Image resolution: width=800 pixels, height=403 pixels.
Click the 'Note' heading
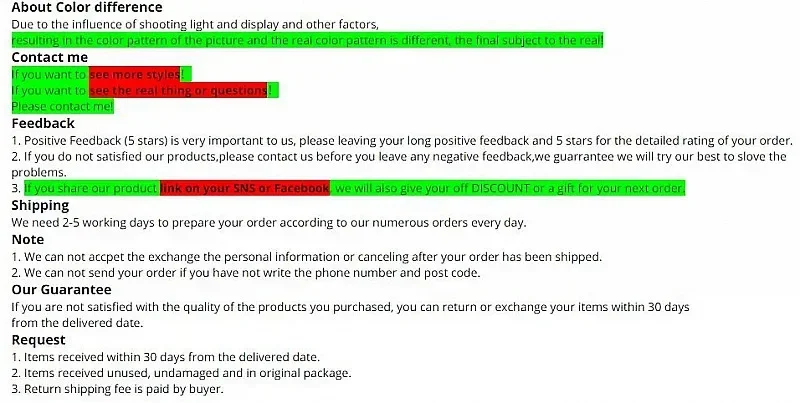coord(28,239)
